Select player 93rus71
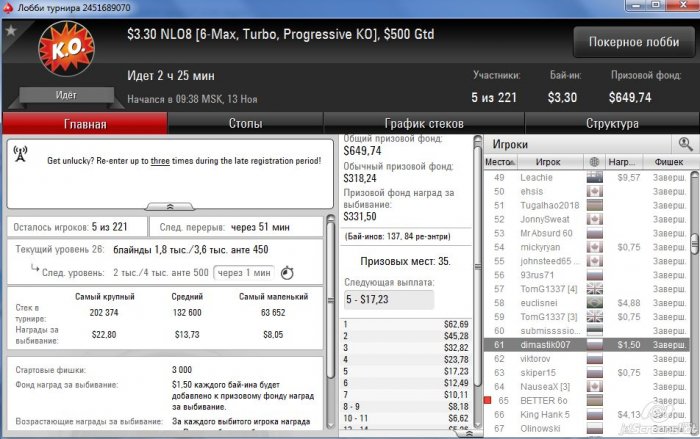The height and width of the screenshot is (439, 700). coord(537,275)
